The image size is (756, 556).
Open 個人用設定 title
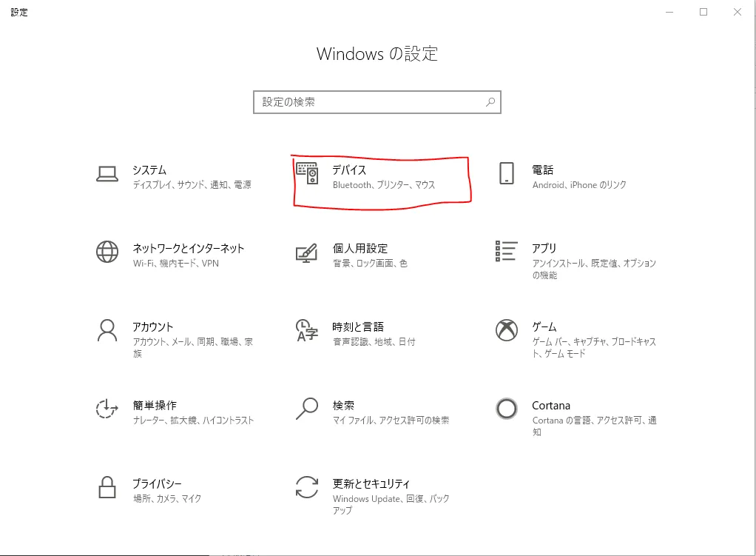click(x=360, y=249)
